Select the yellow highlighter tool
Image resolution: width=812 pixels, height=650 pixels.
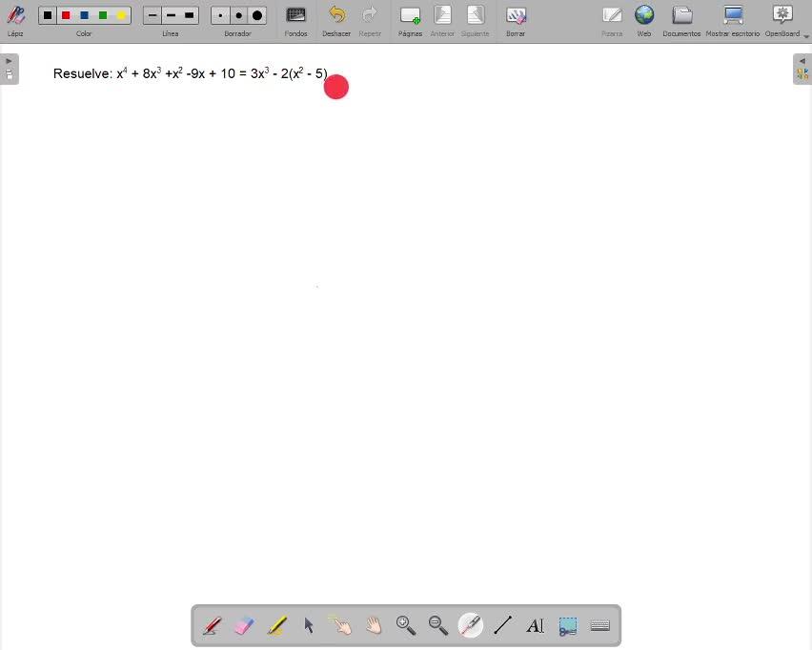point(277,625)
